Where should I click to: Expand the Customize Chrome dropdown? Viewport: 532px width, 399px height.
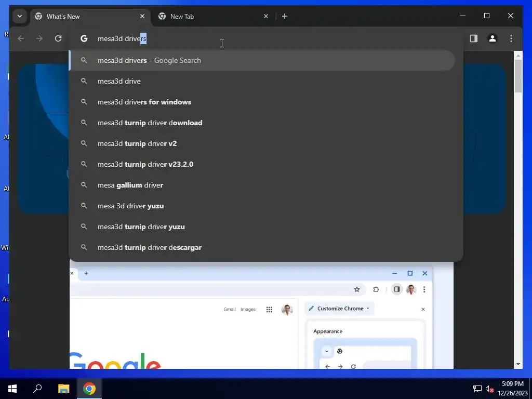[x=340, y=309]
